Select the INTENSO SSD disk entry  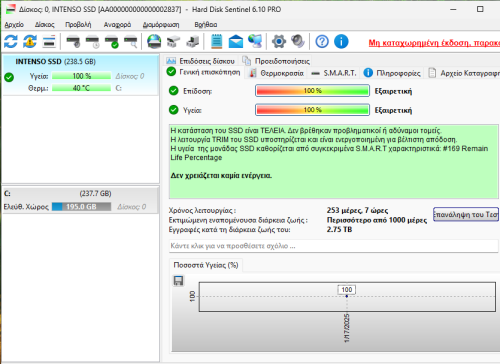click(x=80, y=75)
